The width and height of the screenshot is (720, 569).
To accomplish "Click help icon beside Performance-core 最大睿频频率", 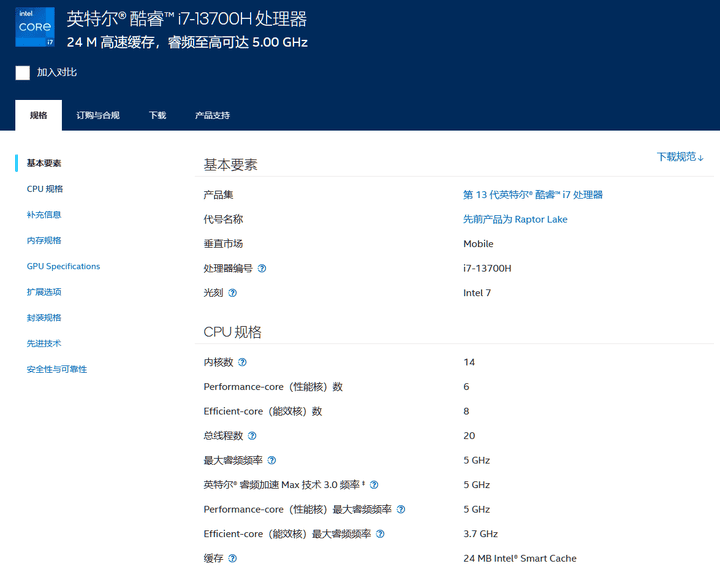I will pyautogui.click(x=401, y=509).
